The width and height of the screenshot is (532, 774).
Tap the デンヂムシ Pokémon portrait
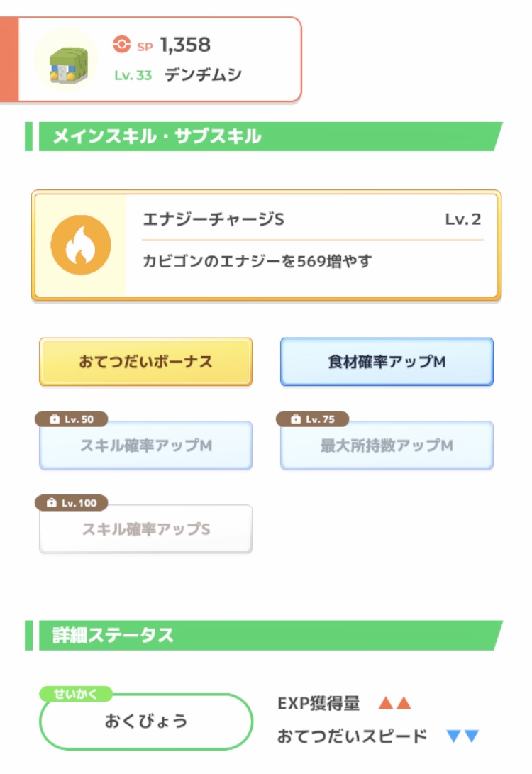point(65,60)
